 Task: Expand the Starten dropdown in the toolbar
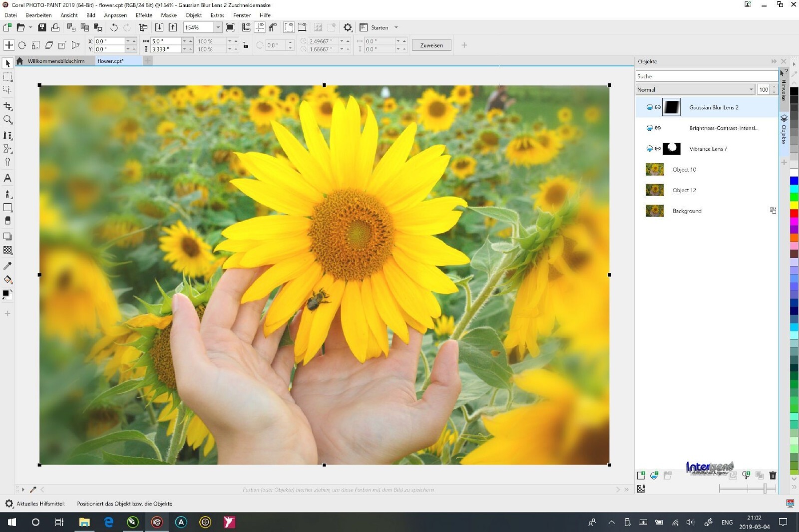395,27
